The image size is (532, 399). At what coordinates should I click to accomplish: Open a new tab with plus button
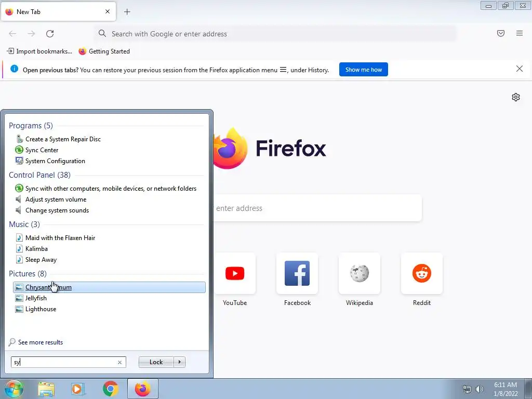click(127, 12)
